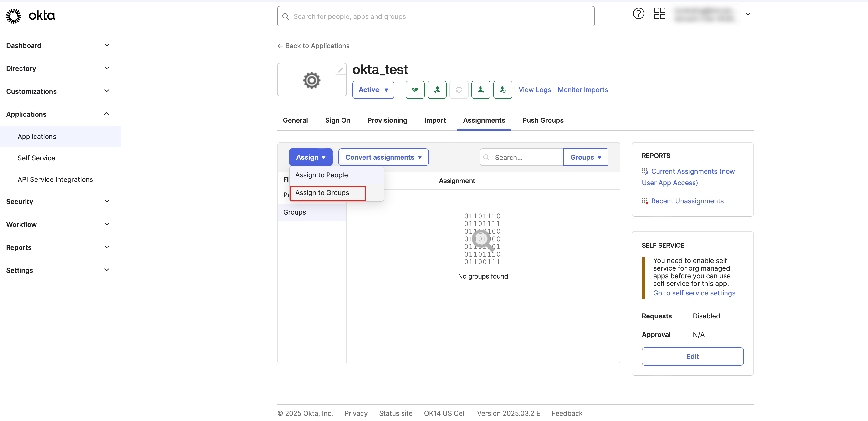Viewport: 868px width, 421px height.
Task: Edit the app logo pencil icon
Action: pyautogui.click(x=340, y=70)
